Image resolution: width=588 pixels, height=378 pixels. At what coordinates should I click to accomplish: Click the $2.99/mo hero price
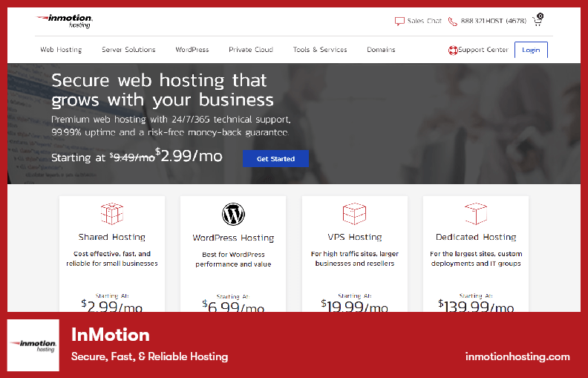189,156
